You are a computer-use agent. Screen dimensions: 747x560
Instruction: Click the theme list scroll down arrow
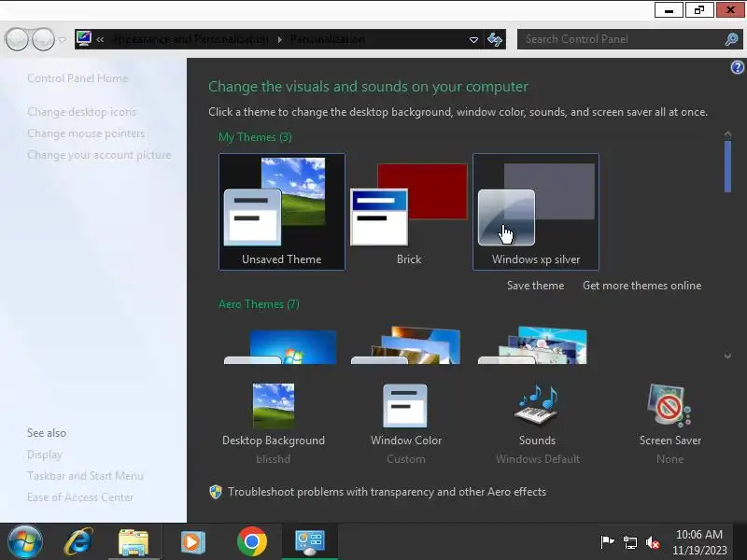727,356
